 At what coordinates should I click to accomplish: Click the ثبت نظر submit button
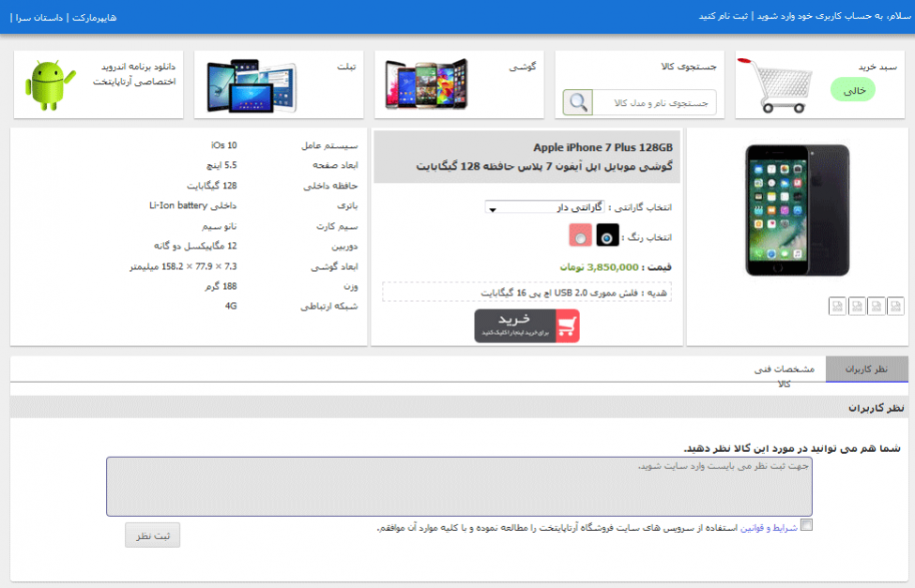click(x=152, y=535)
